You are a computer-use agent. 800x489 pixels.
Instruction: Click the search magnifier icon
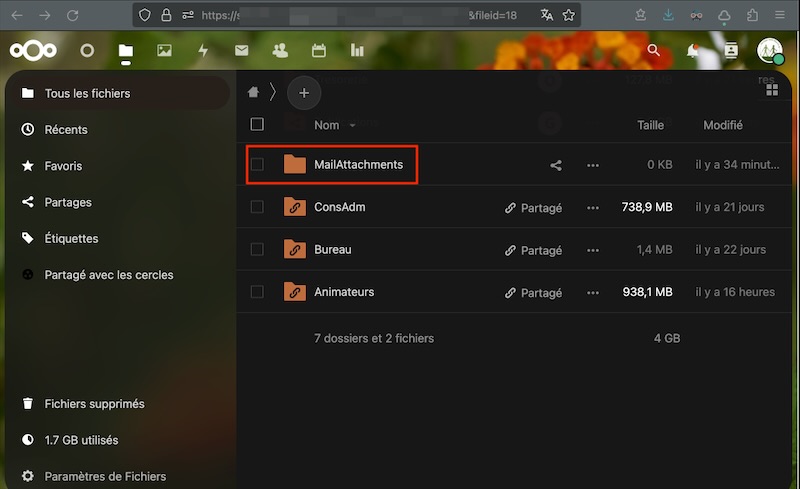(x=654, y=50)
